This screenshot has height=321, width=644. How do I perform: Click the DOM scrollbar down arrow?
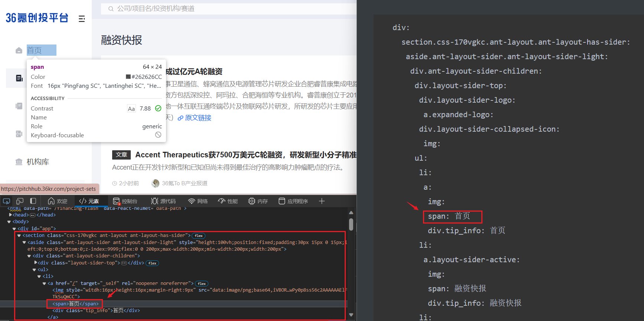click(351, 315)
